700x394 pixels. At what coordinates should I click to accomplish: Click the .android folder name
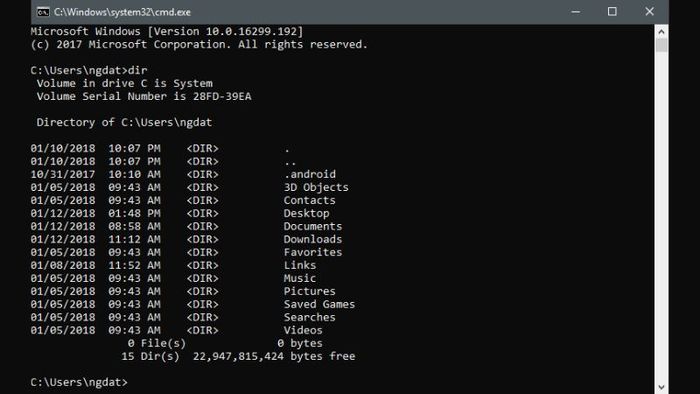point(310,174)
